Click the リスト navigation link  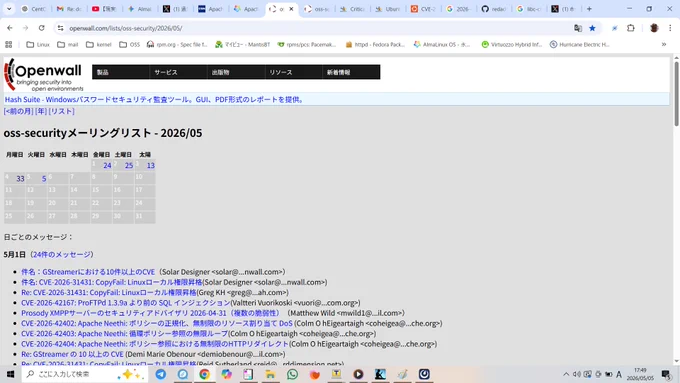point(62,111)
